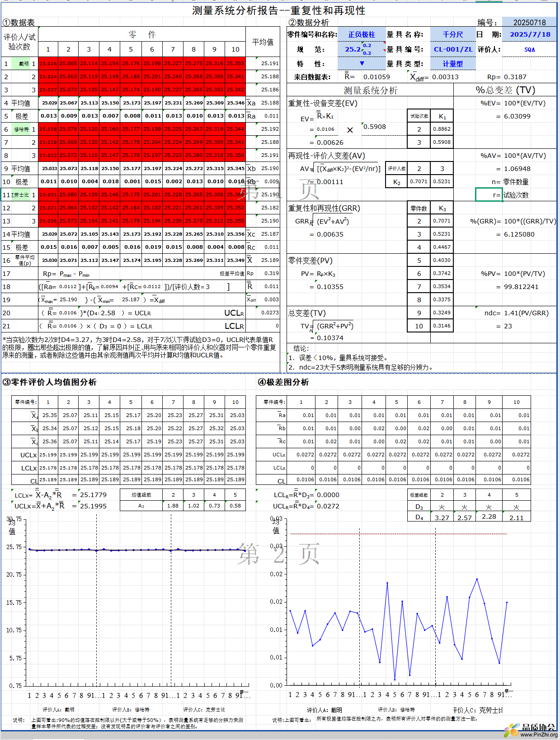
Task: Select the conclusion line 误差<10%，量具系统可接受
Action: click(x=338, y=358)
